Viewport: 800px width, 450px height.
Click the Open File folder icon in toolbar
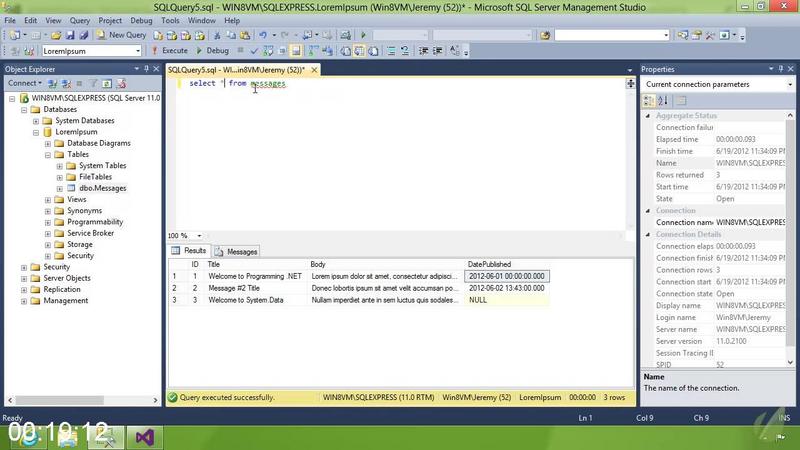pos(56,35)
